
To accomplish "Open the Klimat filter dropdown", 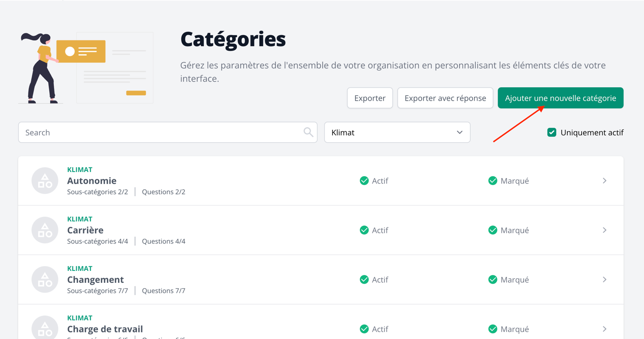I will (x=397, y=132).
